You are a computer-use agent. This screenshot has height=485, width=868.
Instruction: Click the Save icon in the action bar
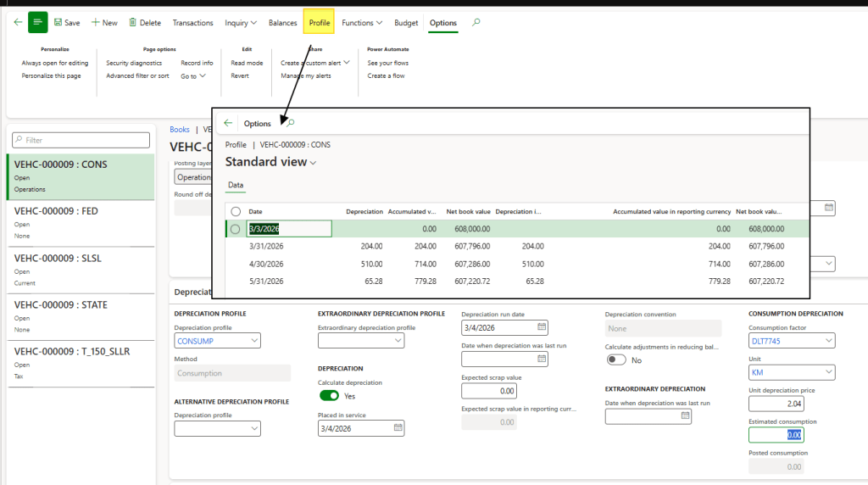tap(58, 23)
